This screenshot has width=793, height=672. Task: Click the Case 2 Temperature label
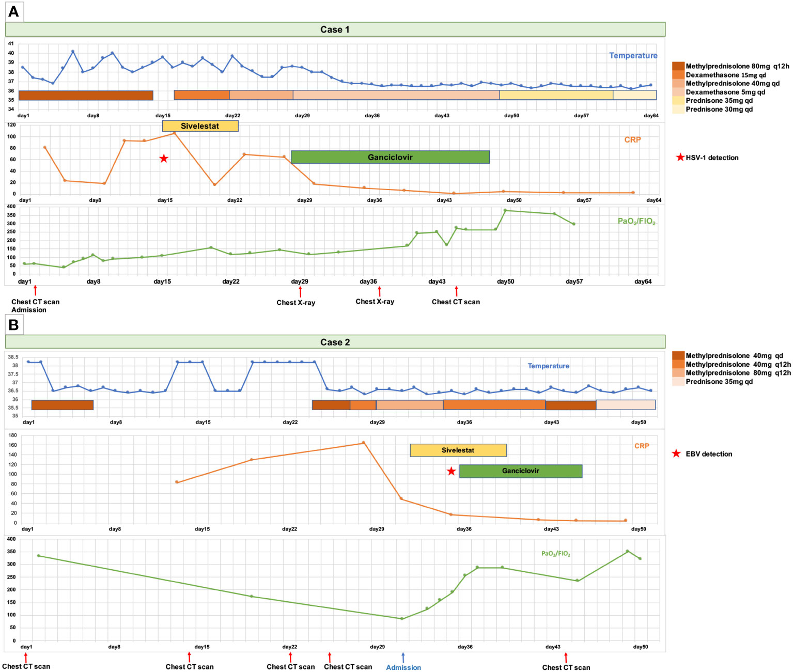[549, 366]
